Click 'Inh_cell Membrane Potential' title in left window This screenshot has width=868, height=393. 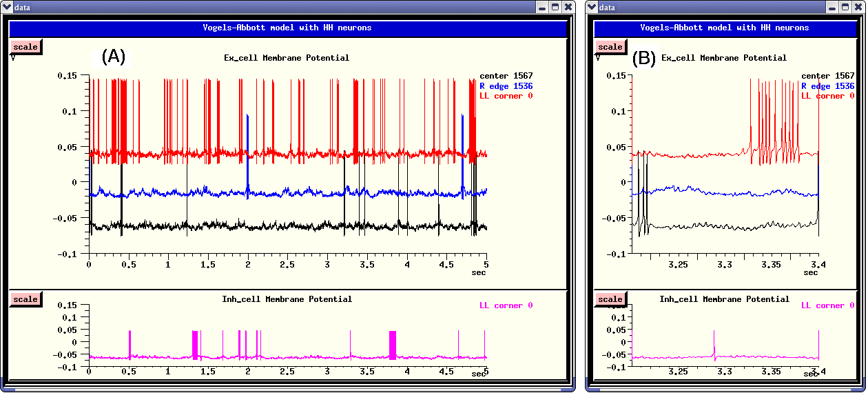287,299
